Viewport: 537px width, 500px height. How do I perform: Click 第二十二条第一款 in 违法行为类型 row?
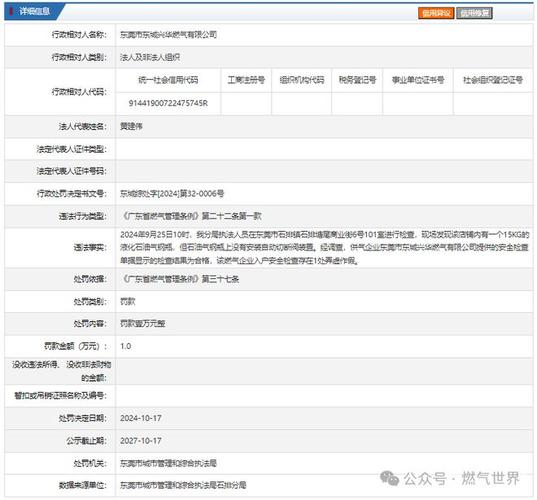point(232,216)
